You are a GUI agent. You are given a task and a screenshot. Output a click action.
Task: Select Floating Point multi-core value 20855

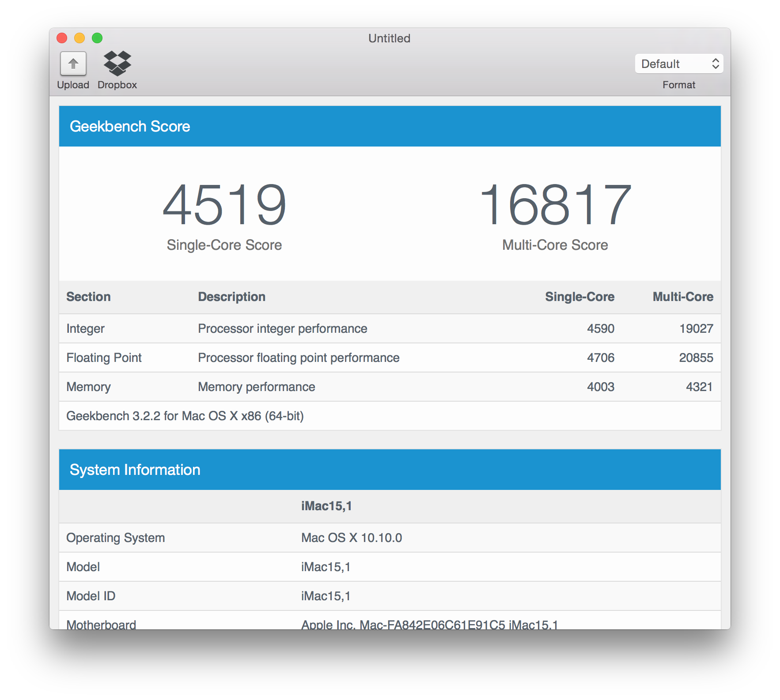pyautogui.click(x=696, y=358)
